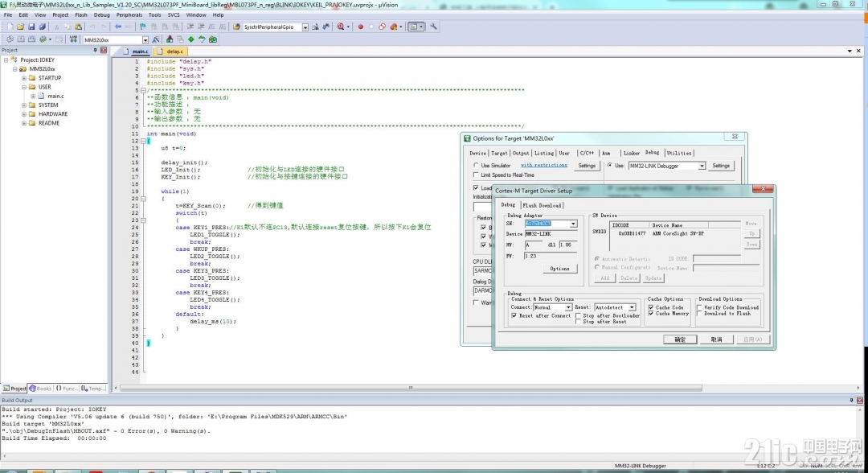Screen dimensions: 868x473
Task: Click the Find in Files icon
Action: coord(316,27)
